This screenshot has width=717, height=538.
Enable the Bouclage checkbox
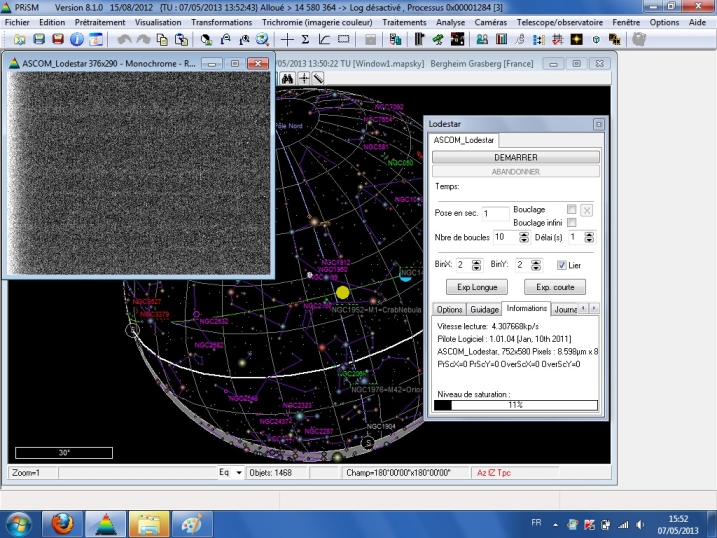point(571,209)
